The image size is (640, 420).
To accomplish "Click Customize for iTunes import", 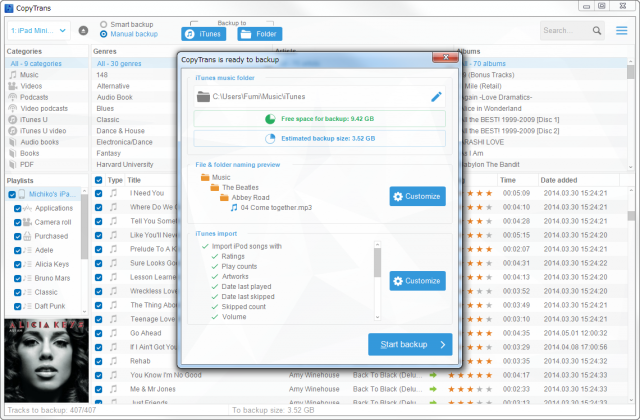I will [x=418, y=281].
